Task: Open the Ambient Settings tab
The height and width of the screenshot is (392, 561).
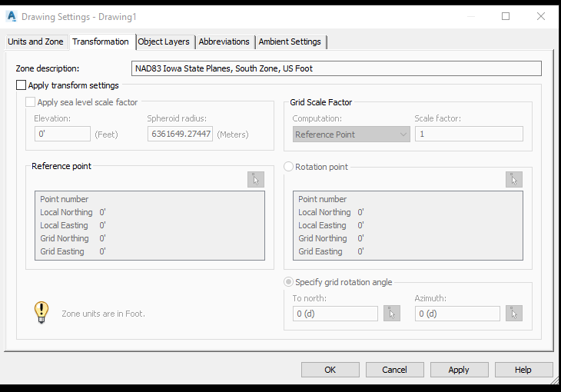Action: [290, 42]
